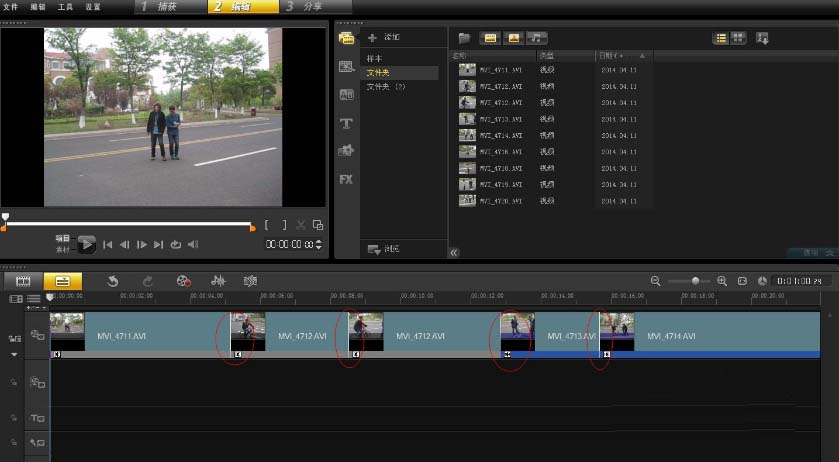Zoom in the timeline with plus magnifier
The width and height of the screenshot is (839, 462).
point(722,281)
